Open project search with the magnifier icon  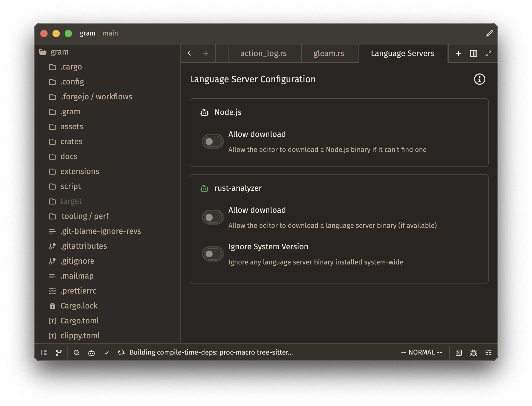[x=77, y=352]
